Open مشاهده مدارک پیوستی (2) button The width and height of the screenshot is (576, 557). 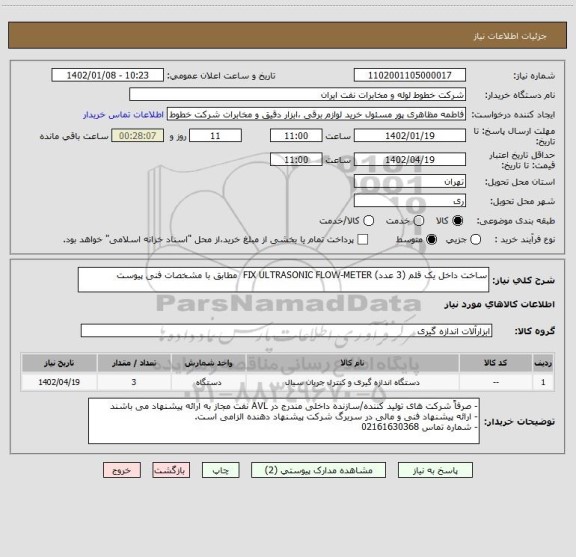coord(318,470)
